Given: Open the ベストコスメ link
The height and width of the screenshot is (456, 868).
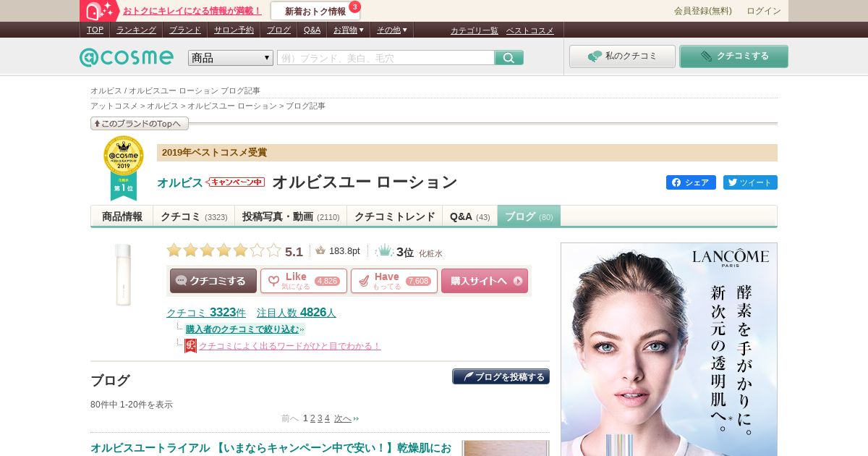Looking at the screenshot, I should pos(529,30).
